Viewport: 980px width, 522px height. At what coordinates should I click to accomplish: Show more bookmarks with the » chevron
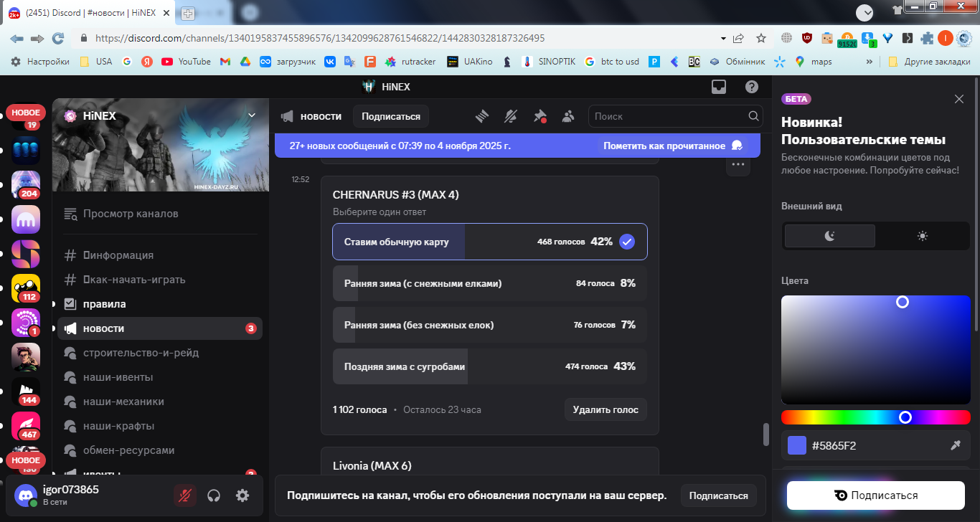click(x=870, y=62)
